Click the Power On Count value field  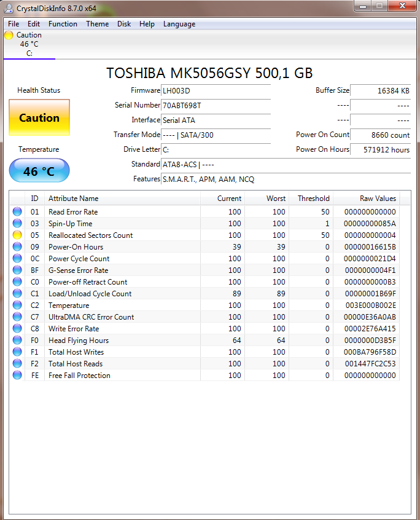click(x=381, y=135)
